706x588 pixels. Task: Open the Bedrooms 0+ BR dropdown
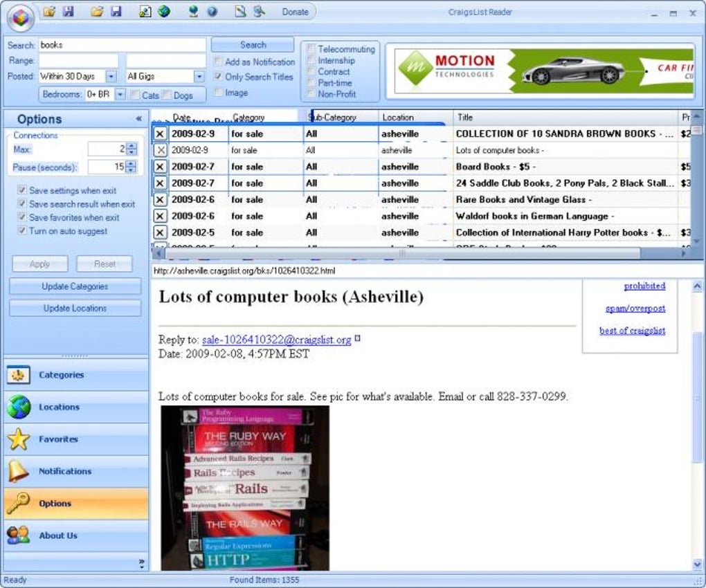[120, 95]
